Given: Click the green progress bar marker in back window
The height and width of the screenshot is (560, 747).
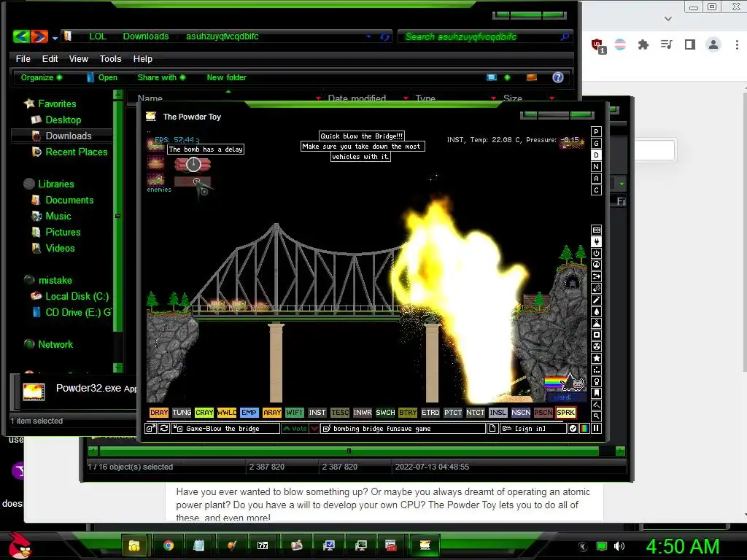Looking at the screenshot, I should [349, 451].
